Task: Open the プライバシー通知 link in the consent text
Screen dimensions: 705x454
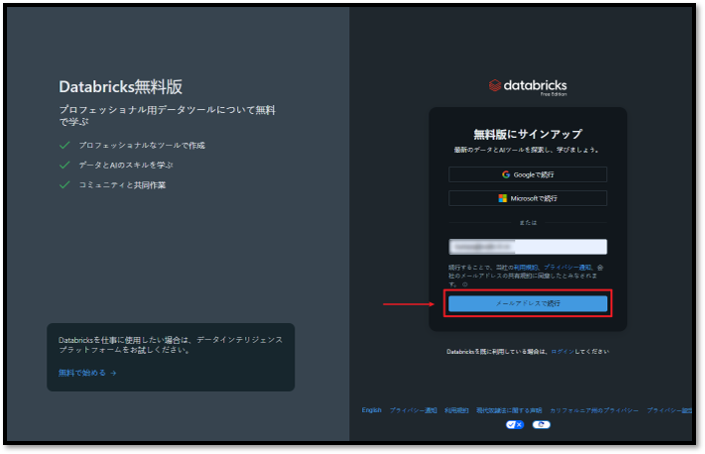Action: coord(567,268)
